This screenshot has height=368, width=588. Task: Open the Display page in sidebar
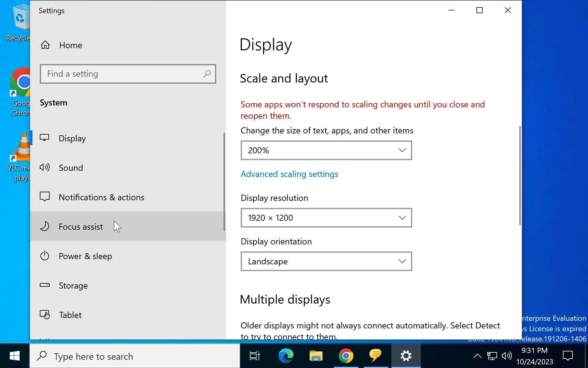pos(72,138)
